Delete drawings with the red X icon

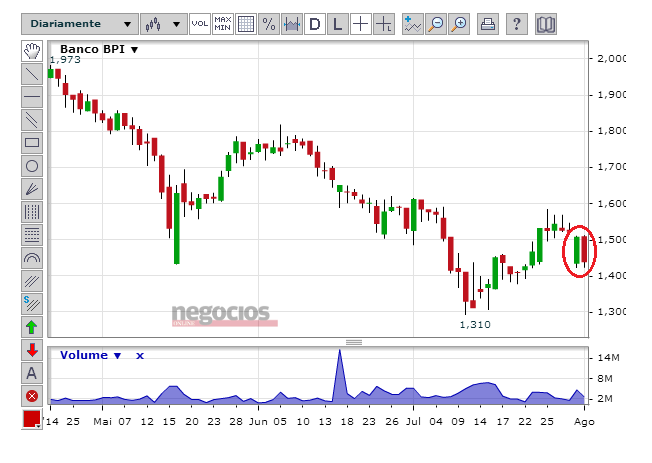pos(32,396)
